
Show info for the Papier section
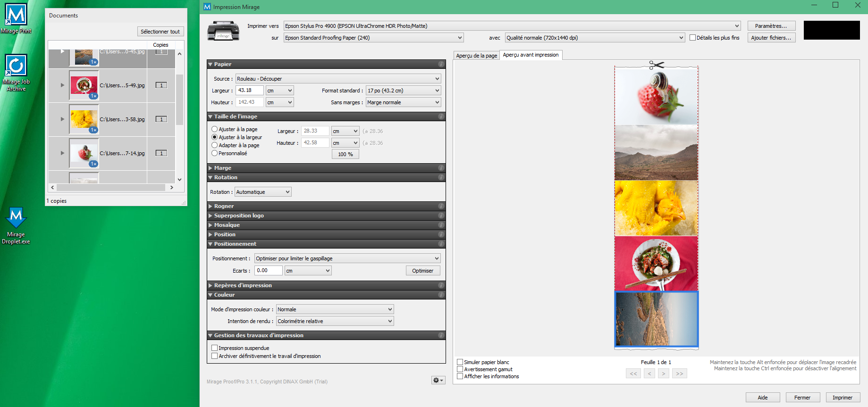point(441,64)
